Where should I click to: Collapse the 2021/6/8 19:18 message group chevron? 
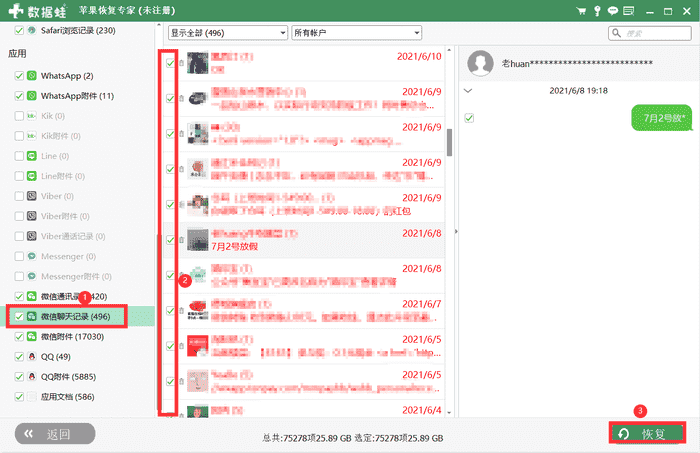(468, 91)
